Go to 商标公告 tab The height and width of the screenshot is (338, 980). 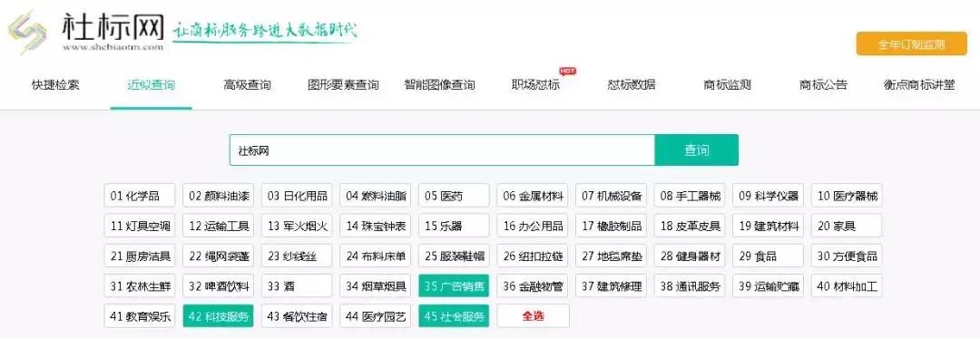823,85
